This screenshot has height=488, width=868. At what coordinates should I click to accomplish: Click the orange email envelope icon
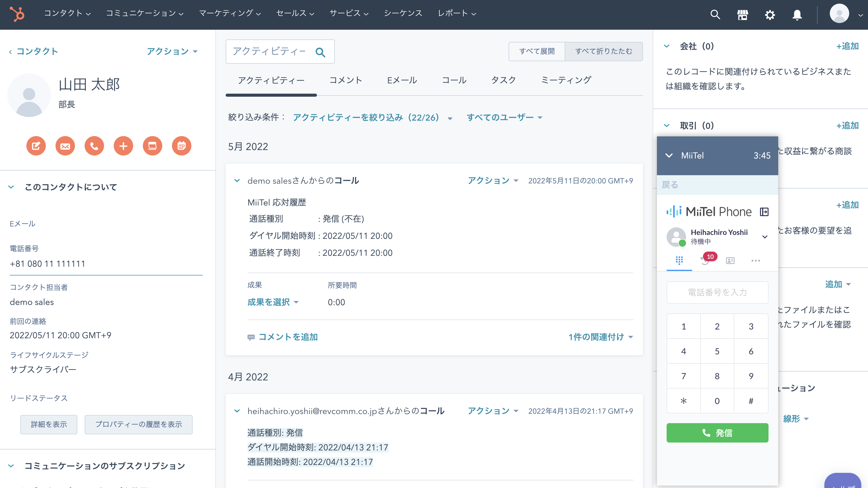tap(65, 146)
